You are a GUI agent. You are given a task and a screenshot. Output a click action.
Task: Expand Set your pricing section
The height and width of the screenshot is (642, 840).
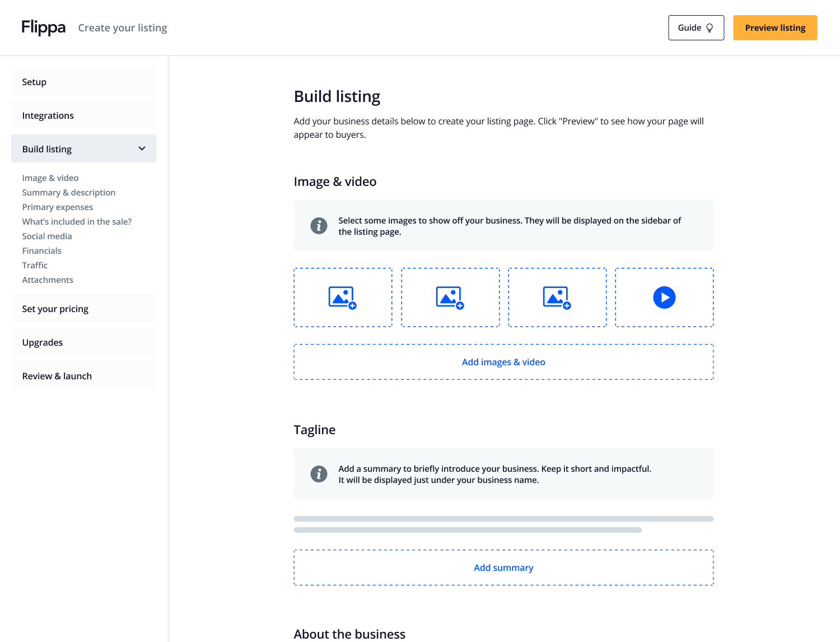[x=83, y=309]
